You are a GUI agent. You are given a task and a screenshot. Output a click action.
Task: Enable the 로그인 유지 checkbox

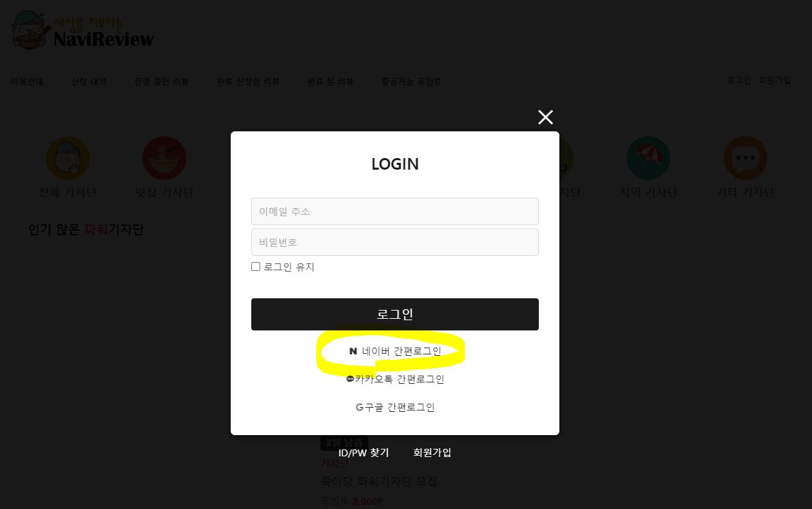[256, 266]
